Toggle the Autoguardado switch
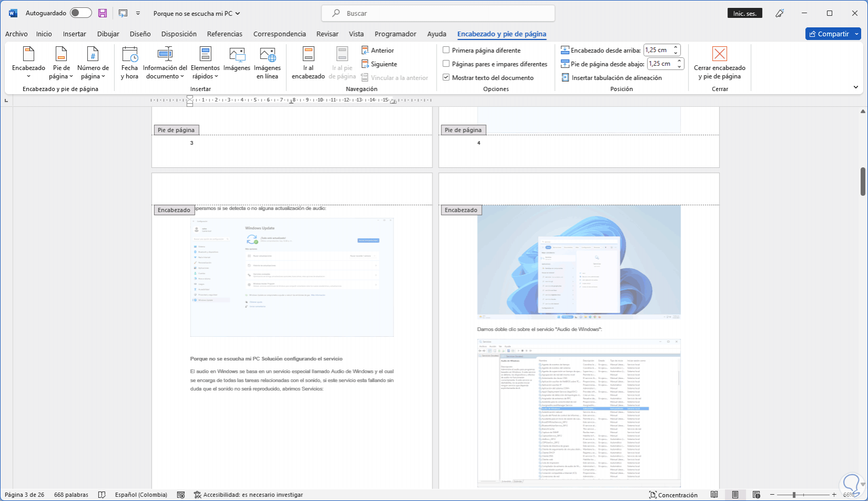The width and height of the screenshot is (868, 501). tap(81, 13)
